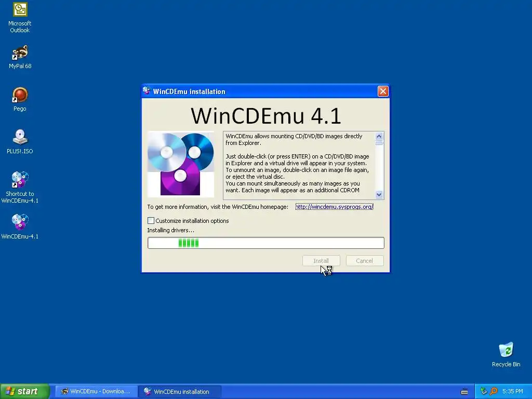Open the Microsoft Outlook desktop icon
Image resolution: width=532 pixels, height=399 pixels.
tap(20, 18)
